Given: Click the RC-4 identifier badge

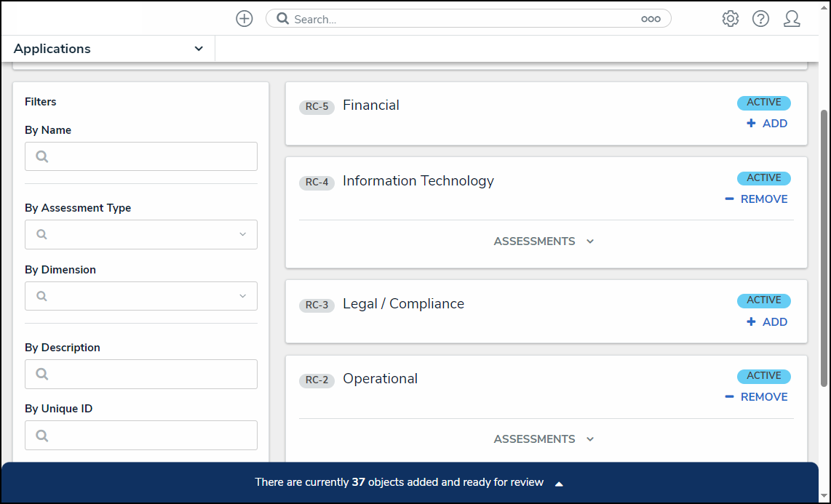Looking at the screenshot, I should pyautogui.click(x=317, y=183).
